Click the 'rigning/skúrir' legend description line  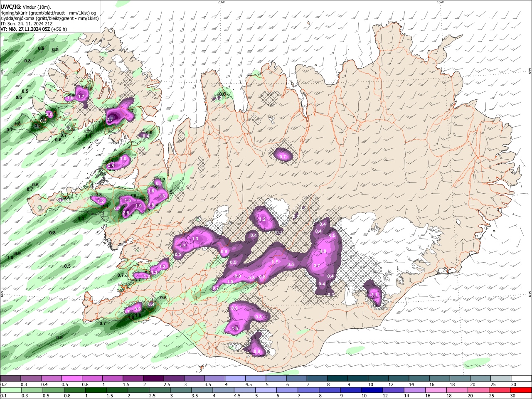(49, 12)
